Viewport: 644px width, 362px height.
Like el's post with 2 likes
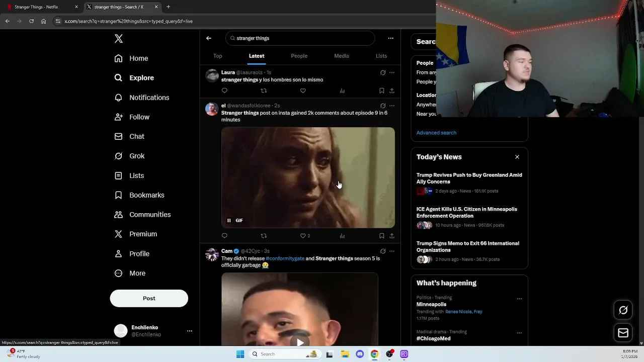tap(305, 236)
